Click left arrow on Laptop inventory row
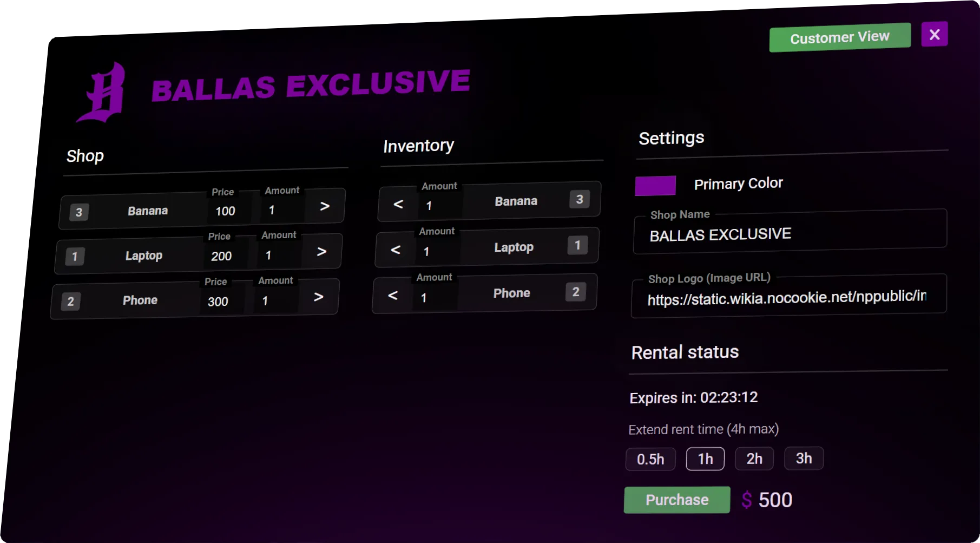 pyautogui.click(x=396, y=250)
